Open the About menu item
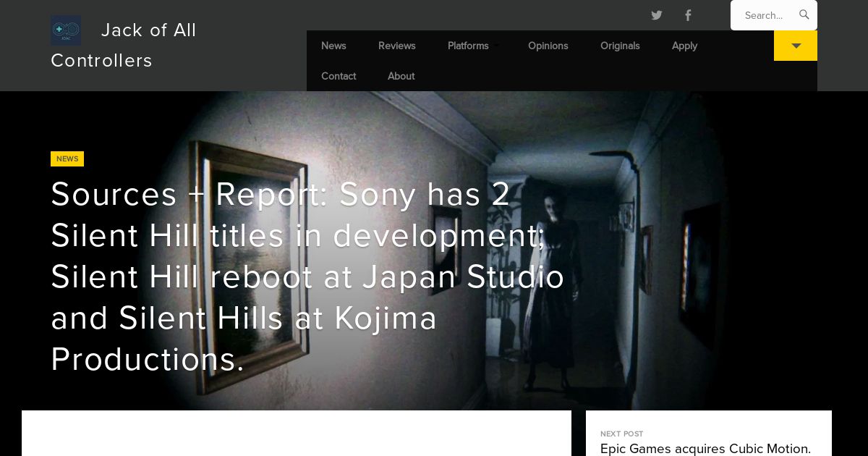This screenshot has width=868, height=456. [401, 76]
